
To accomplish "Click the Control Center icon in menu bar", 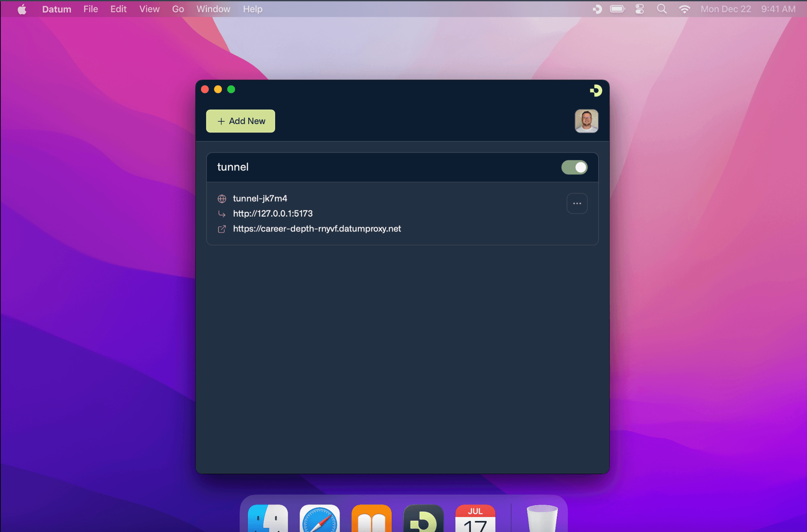I will [639, 9].
